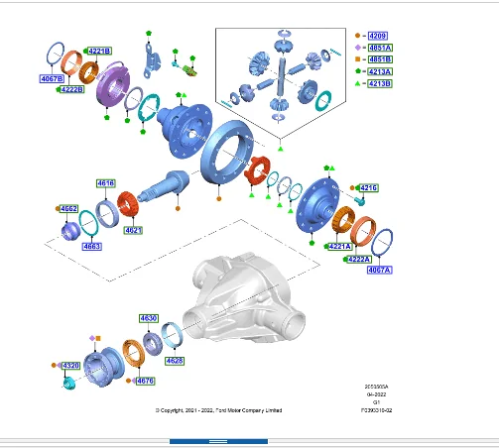Select the 4676 seal callout
The height and width of the screenshot is (448, 499).
tap(145, 381)
